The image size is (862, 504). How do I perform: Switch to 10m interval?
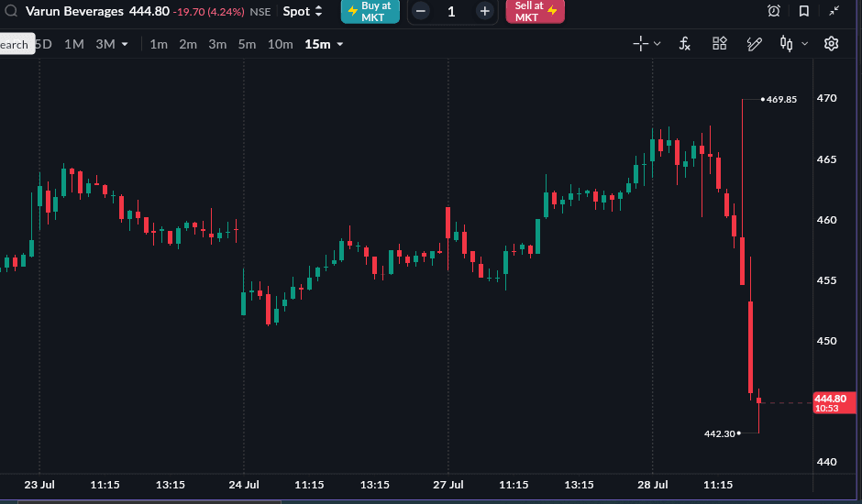click(280, 44)
